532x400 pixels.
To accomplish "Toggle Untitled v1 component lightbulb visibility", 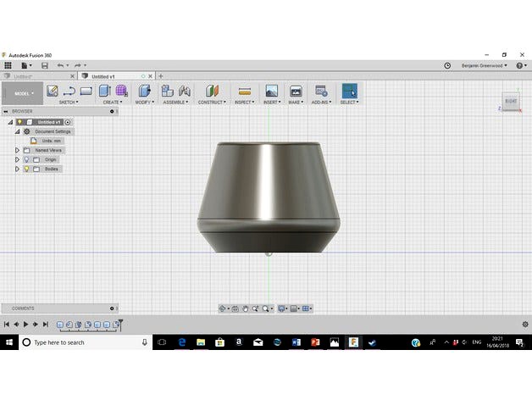I will pos(19,122).
